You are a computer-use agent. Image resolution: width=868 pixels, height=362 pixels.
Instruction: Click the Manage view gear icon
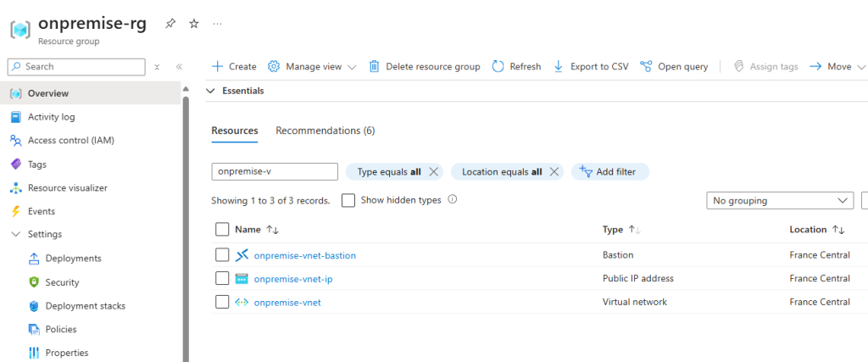pyautogui.click(x=274, y=66)
